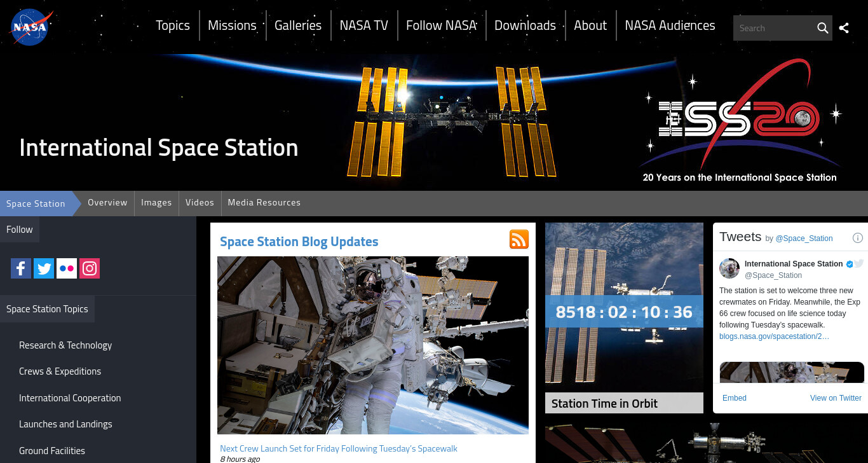Click in the Search input field
The width and height of the screenshot is (868, 463).
tap(774, 28)
